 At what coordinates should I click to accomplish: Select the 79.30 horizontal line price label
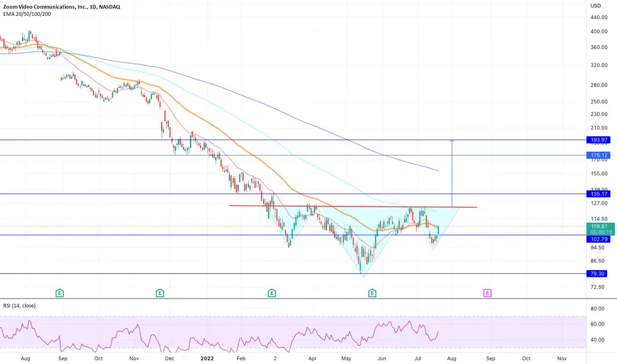598,273
